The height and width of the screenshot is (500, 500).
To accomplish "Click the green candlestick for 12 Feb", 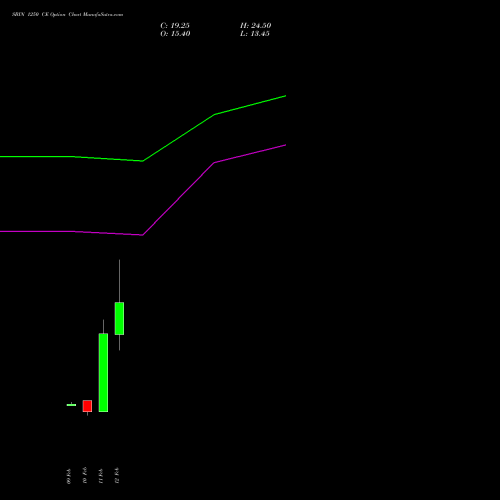I will [x=119, y=318].
